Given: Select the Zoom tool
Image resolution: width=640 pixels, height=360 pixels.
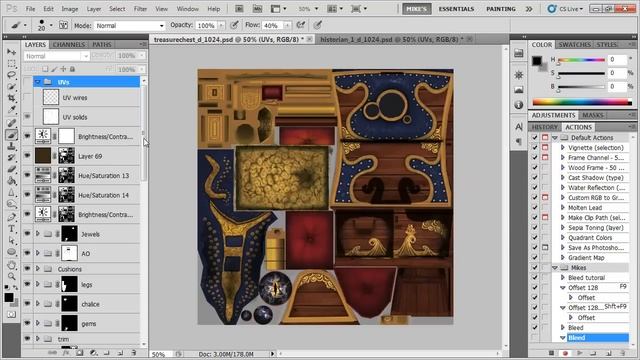Looking at the screenshot, I should 11,277.
